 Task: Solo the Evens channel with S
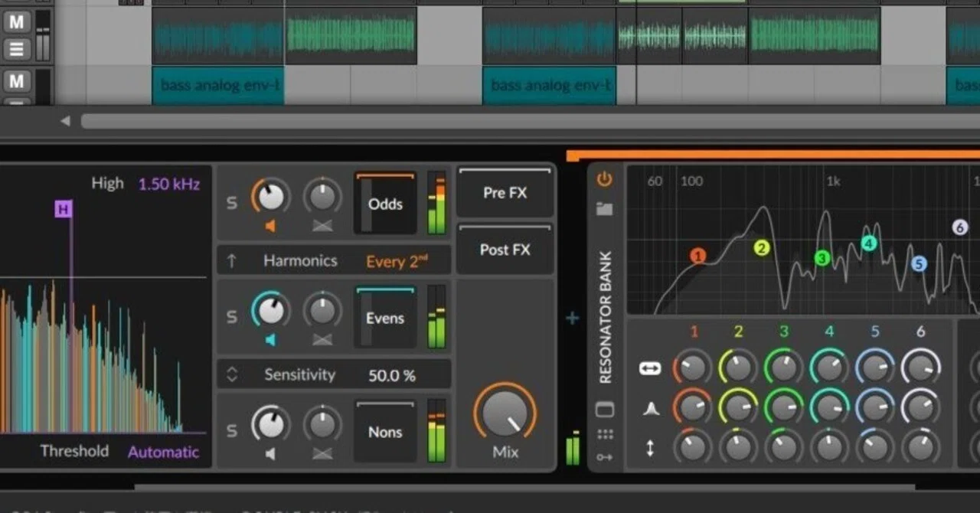(231, 318)
